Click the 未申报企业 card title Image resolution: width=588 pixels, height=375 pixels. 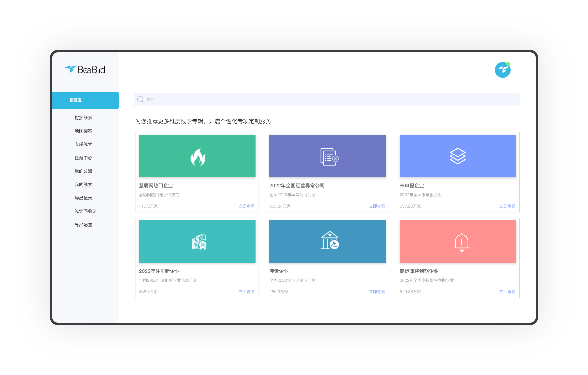(x=412, y=185)
